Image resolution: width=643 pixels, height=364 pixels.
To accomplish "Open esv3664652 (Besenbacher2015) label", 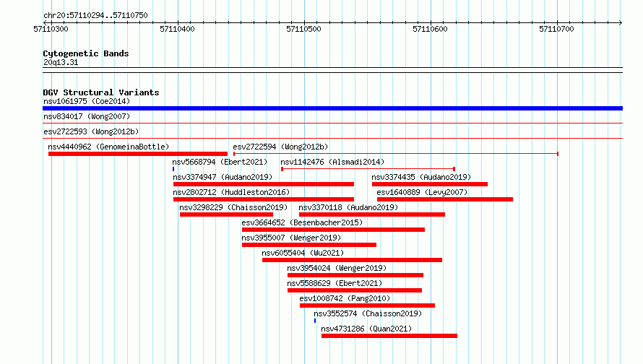I will point(302,222).
